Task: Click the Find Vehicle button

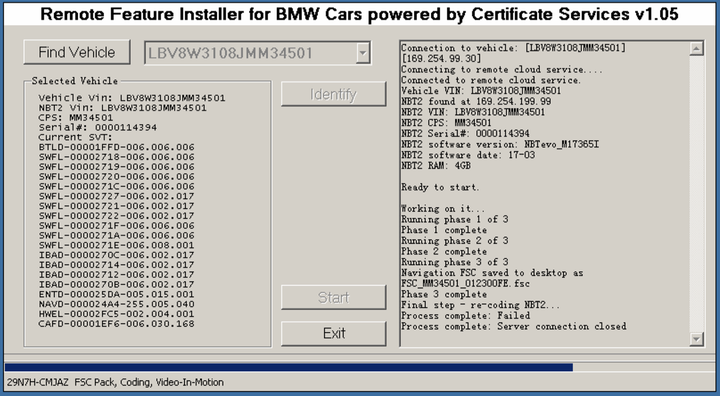Action: pos(77,52)
